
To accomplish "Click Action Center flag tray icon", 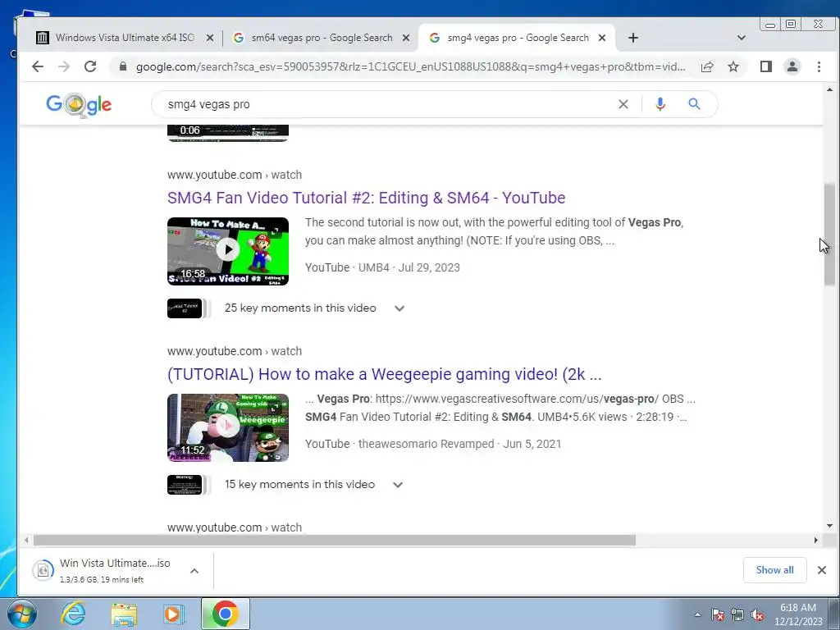I will 717,615.
